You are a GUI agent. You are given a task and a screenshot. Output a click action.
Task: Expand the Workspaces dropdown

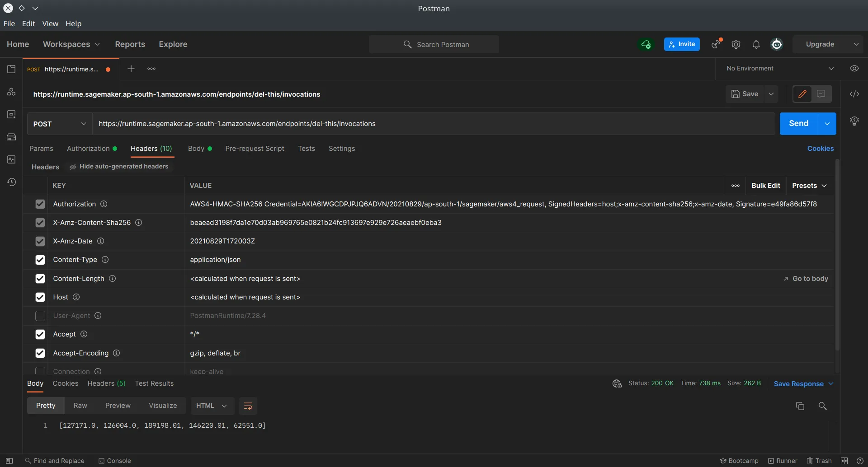click(71, 44)
